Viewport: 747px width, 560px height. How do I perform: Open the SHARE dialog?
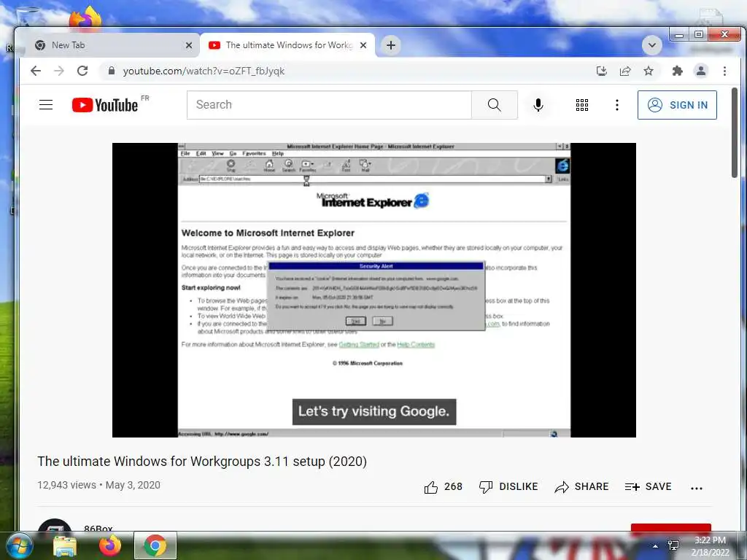tap(581, 486)
